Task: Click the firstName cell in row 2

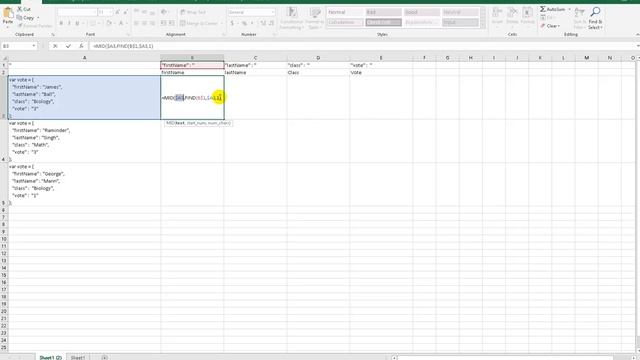Action: (192, 72)
